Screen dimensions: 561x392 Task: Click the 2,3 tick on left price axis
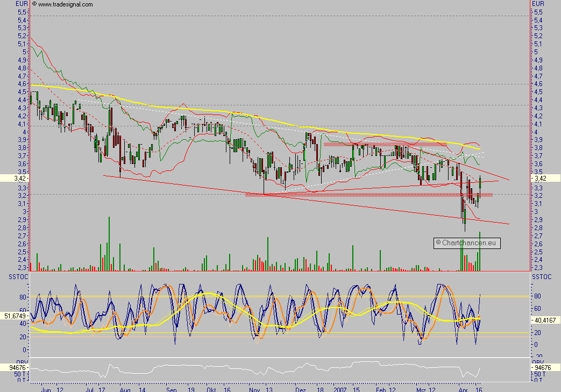click(22, 268)
